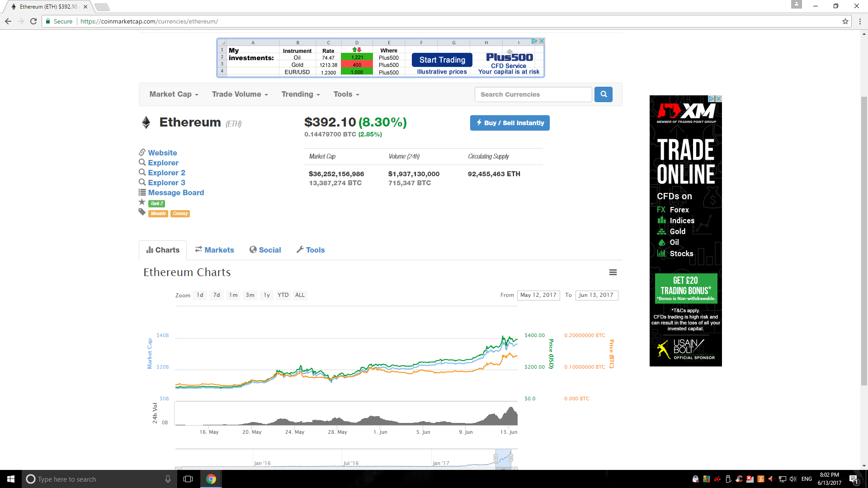Expand the Trade Volume dropdown

point(240,94)
